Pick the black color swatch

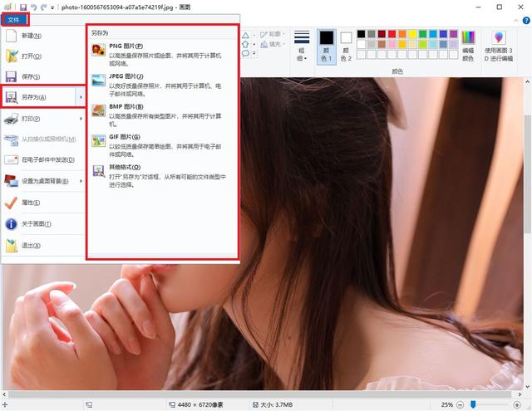361,34
